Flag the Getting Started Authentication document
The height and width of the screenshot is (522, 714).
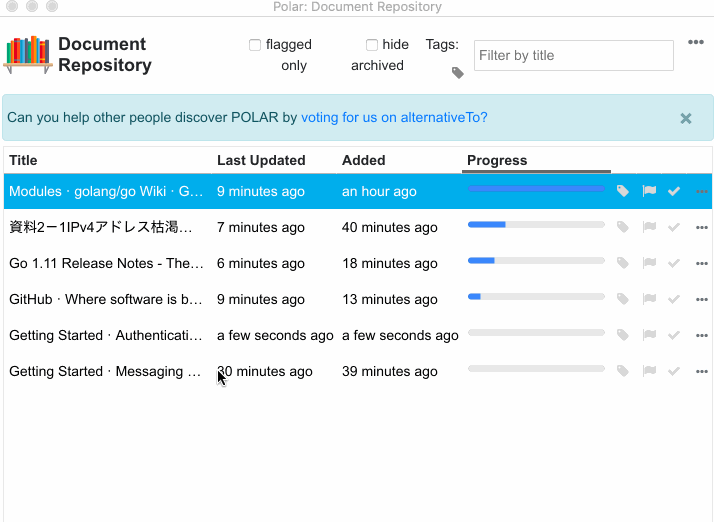coord(649,335)
